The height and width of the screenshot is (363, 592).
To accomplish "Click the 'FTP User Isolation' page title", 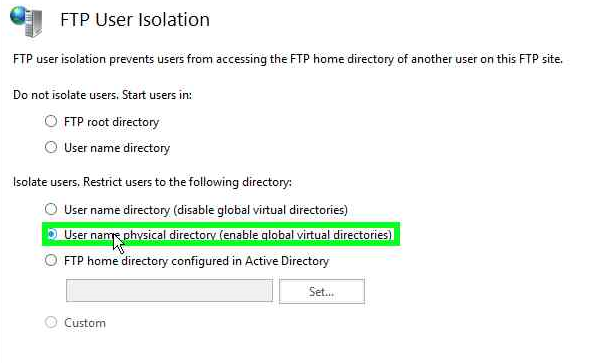I will (x=135, y=20).
